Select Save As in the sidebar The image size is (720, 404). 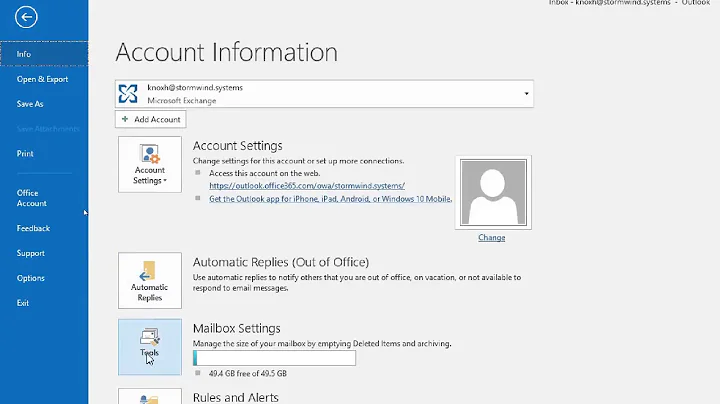[30, 104]
